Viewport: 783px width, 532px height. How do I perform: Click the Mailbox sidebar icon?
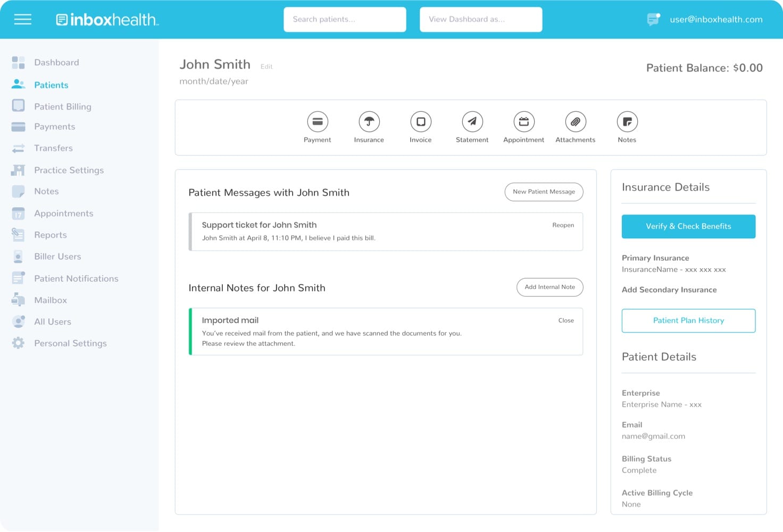point(18,300)
